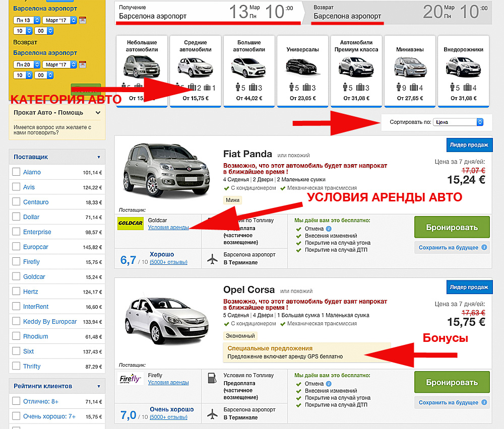Select the Внедорожники category tab
This screenshot has height=429, width=504.
pos(464,71)
